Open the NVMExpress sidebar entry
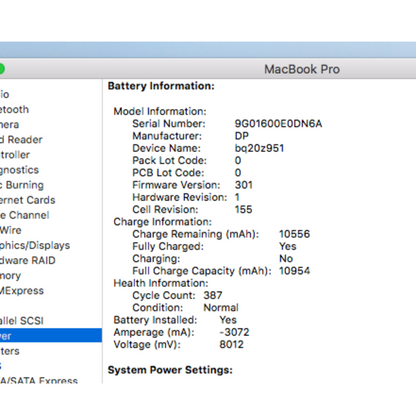416x416 pixels. pos(22,291)
